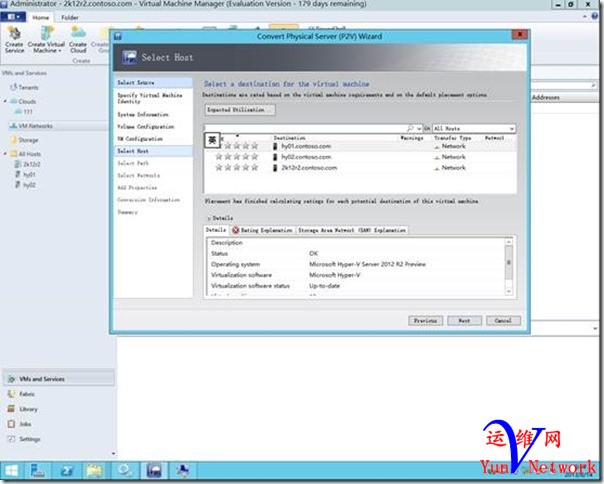Collapse the Clouds tree node
Viewport: 604px width, 484px height.
pos(5,101)
